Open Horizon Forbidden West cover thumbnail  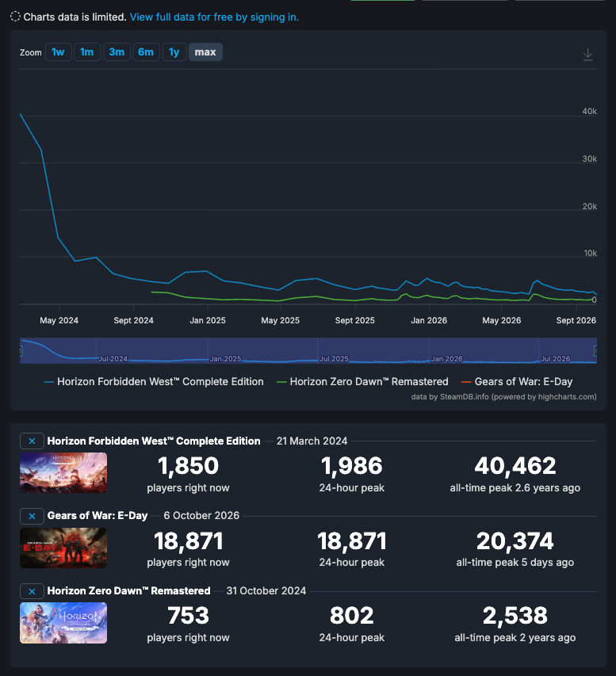click(x=63, y=472)
